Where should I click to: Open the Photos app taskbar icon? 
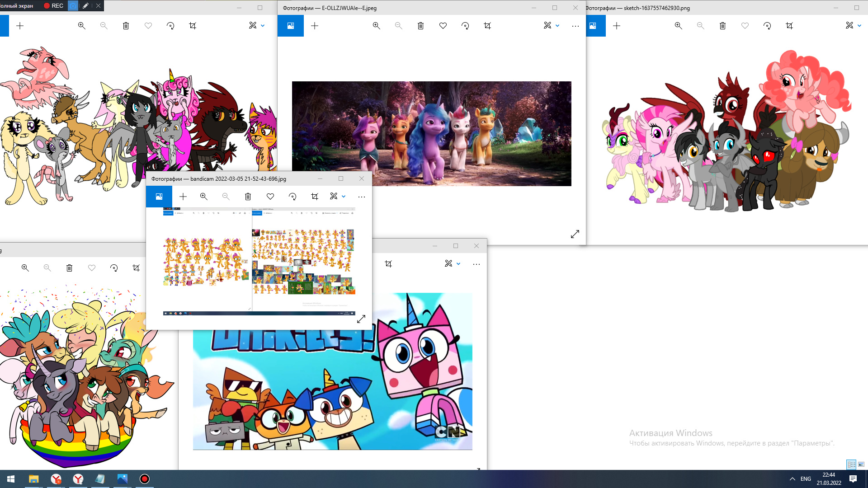[x=122, y=479]
